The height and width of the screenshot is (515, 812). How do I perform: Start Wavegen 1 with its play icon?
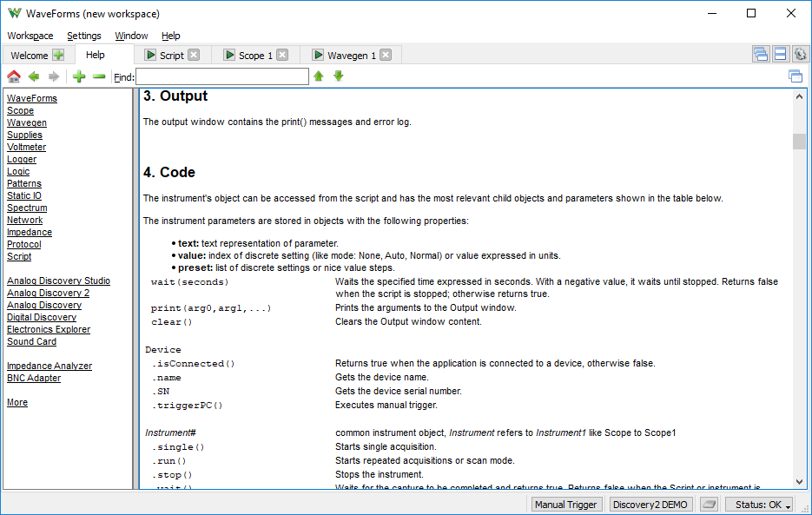319,55
